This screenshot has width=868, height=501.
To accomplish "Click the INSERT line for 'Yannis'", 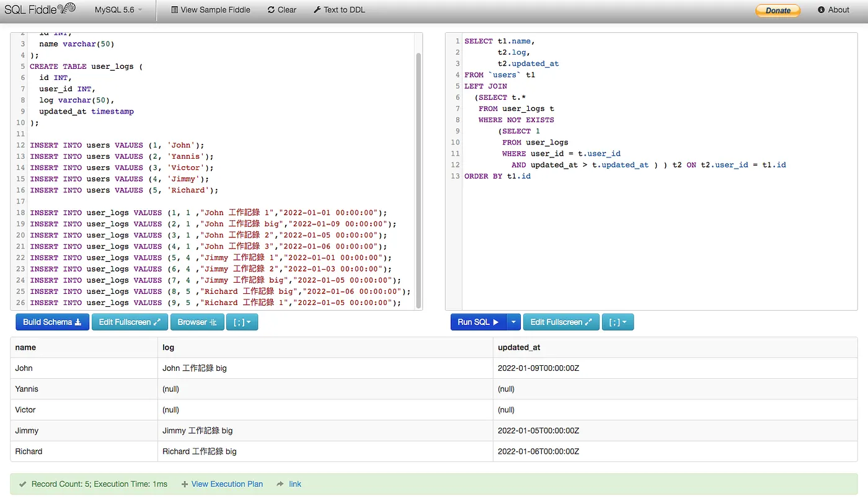I will pos(122,157).
